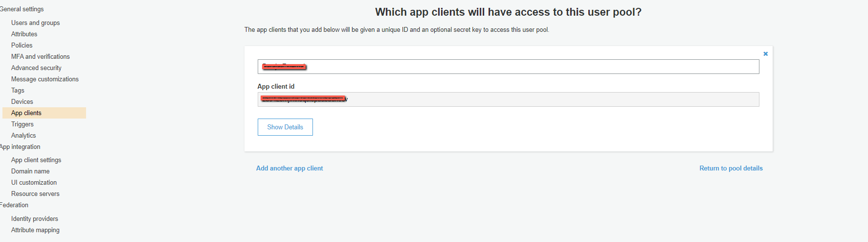Select MFA and verifications
This screenshot has width=868, height=242.
(x=40, y=56)
